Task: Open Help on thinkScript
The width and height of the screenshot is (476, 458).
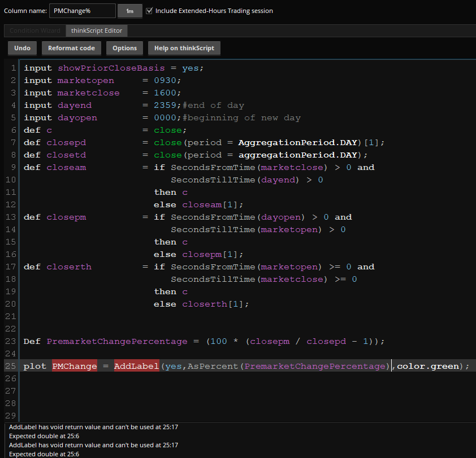Action: click(184, 48)
